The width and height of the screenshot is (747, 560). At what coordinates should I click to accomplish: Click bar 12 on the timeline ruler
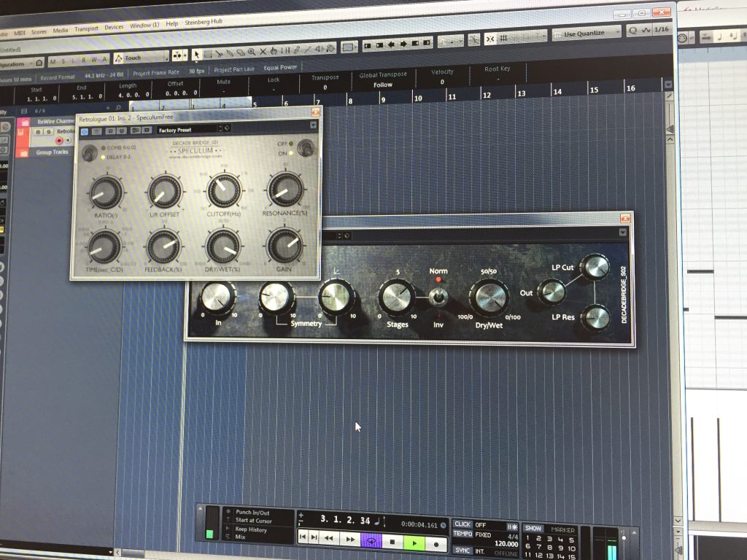point(487,95)
